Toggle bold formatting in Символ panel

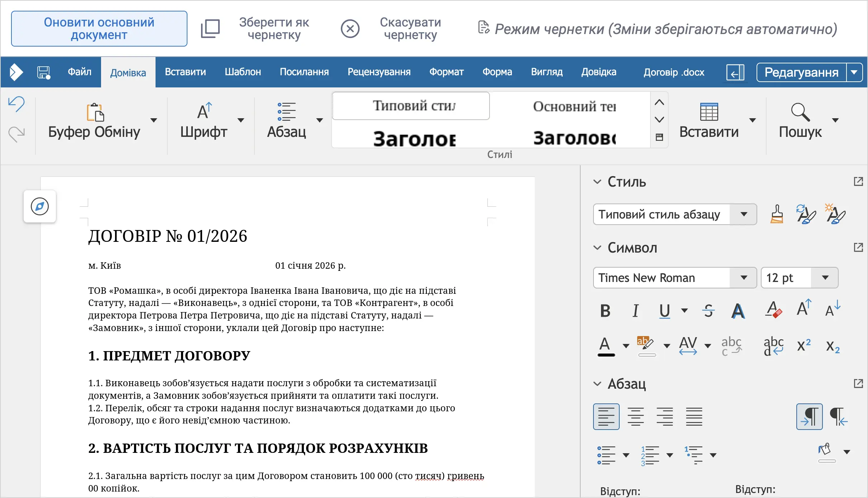point(605,311)
